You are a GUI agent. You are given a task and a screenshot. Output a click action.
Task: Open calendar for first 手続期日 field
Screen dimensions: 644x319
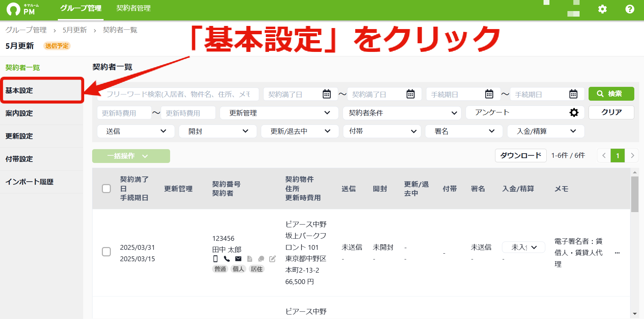pos(489,94)
